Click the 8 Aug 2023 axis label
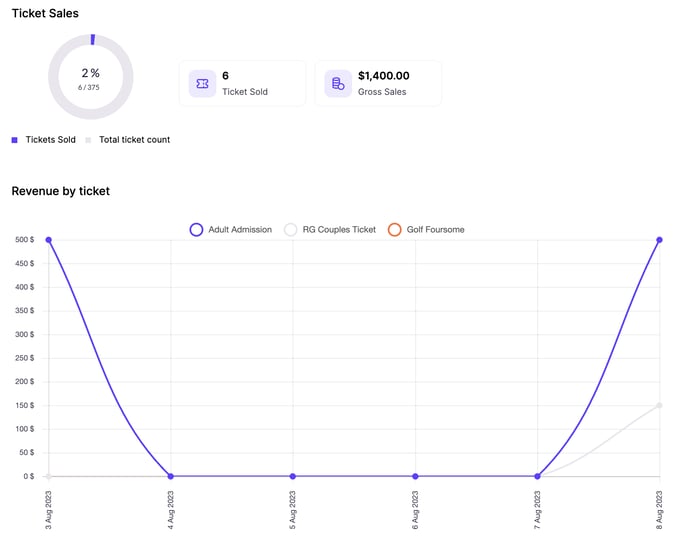 coord(659,510)
